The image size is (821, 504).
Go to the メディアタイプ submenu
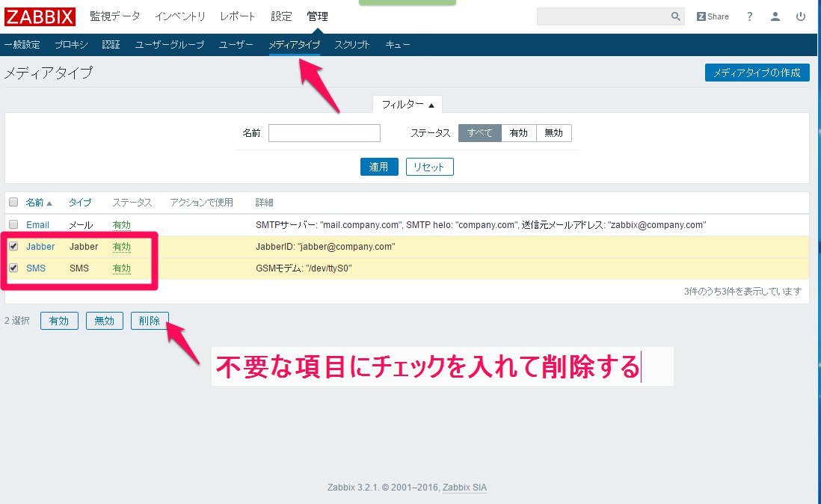[295, 45]
